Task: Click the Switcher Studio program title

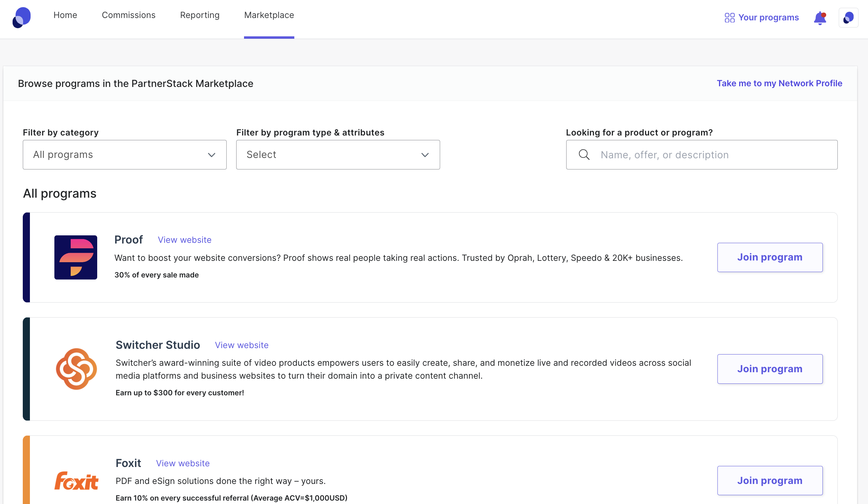Action: pyautogui.click(x=158, y=345)
